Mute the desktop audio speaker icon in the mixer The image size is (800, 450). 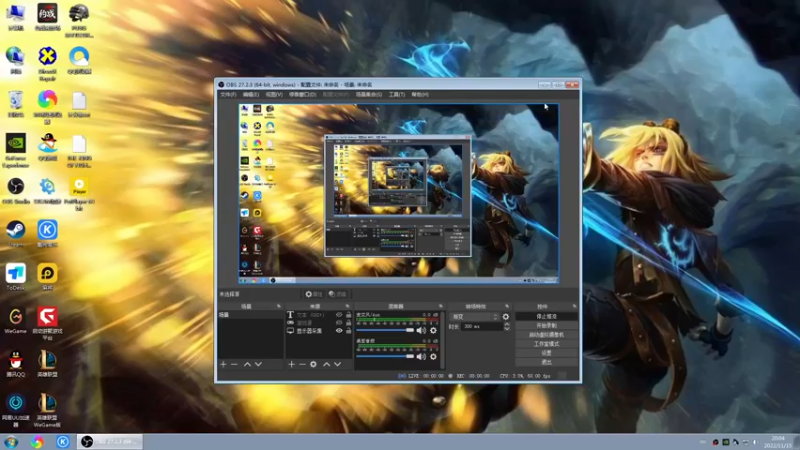pyautogui.click(x=421, y=357)
